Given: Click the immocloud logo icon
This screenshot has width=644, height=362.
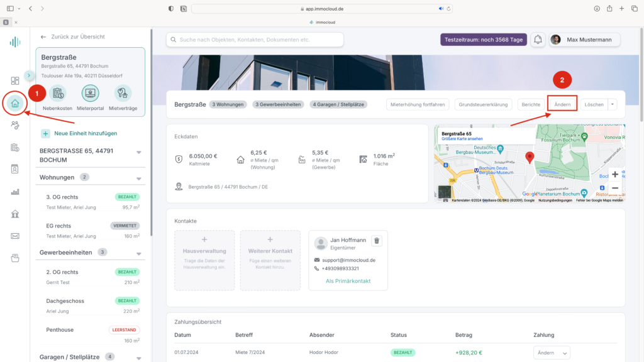Looking at the screenshot, I should point(15,42).
